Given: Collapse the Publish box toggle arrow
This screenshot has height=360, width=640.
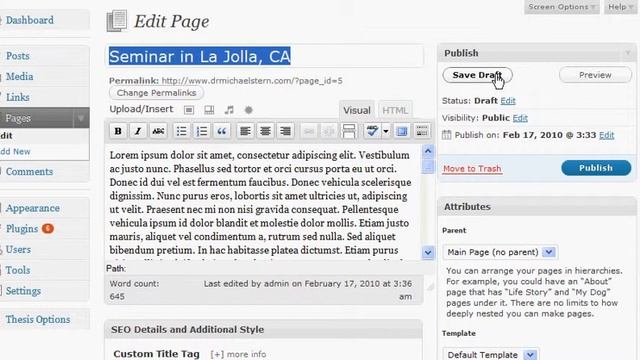Looking at the screenshot, I should [x=628, y=53].
